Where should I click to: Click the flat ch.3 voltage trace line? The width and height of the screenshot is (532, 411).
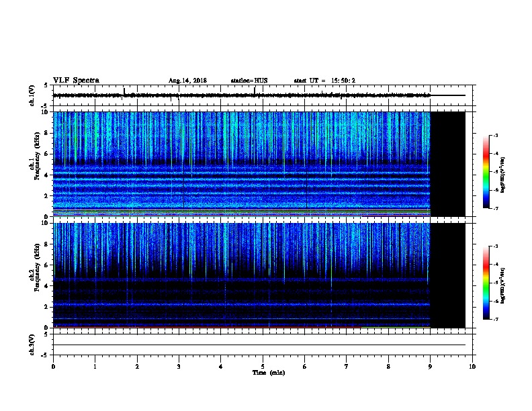coord(259,345)
